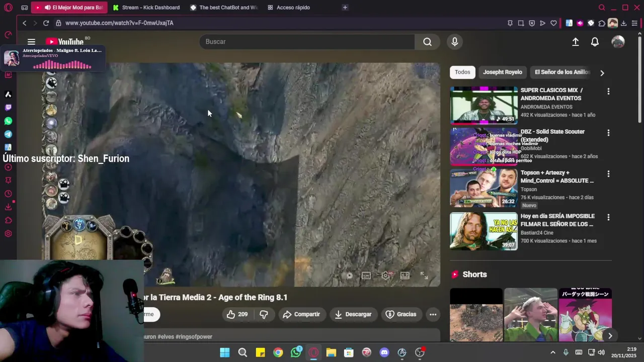Open the YouTube create upload icon
This screenshot has width=644, height=362.
tap(575, 42)
